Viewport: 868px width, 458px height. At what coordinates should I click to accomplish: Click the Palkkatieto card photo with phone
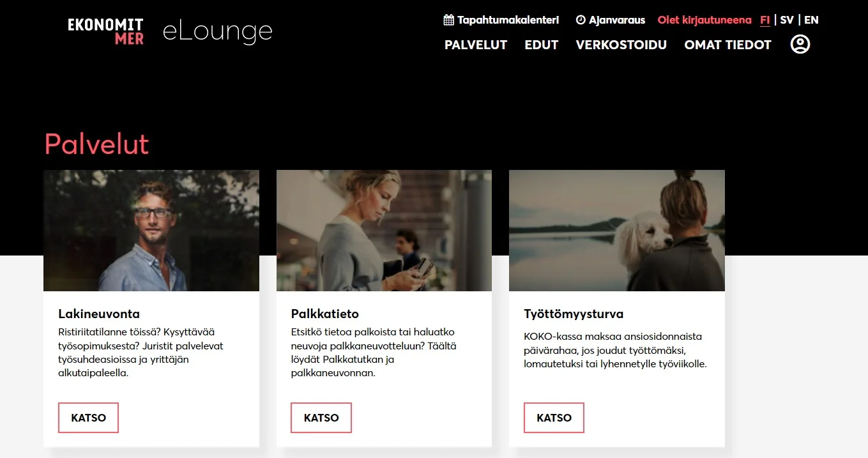(384, 231)
